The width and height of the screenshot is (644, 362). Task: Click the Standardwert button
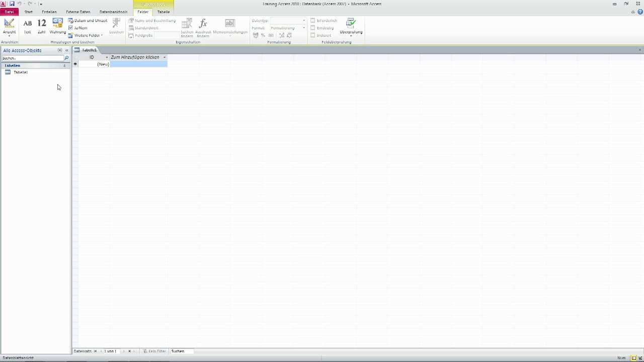click(143, 28)
